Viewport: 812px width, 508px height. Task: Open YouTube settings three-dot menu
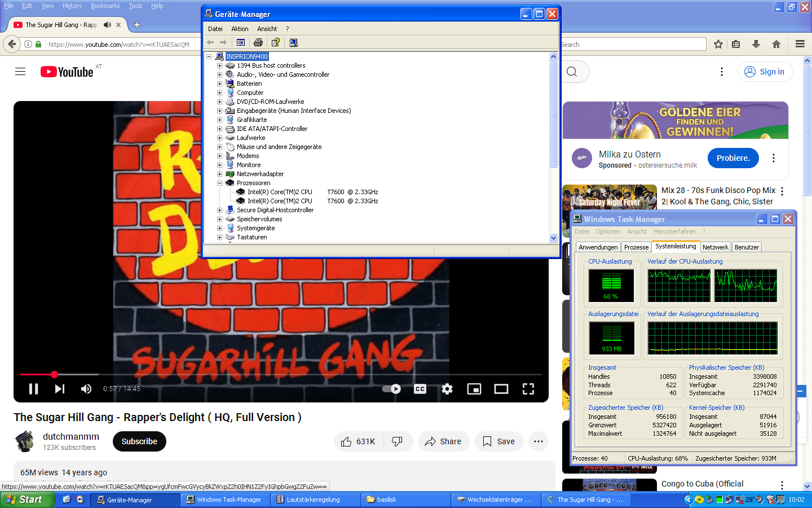pos(722,72)
